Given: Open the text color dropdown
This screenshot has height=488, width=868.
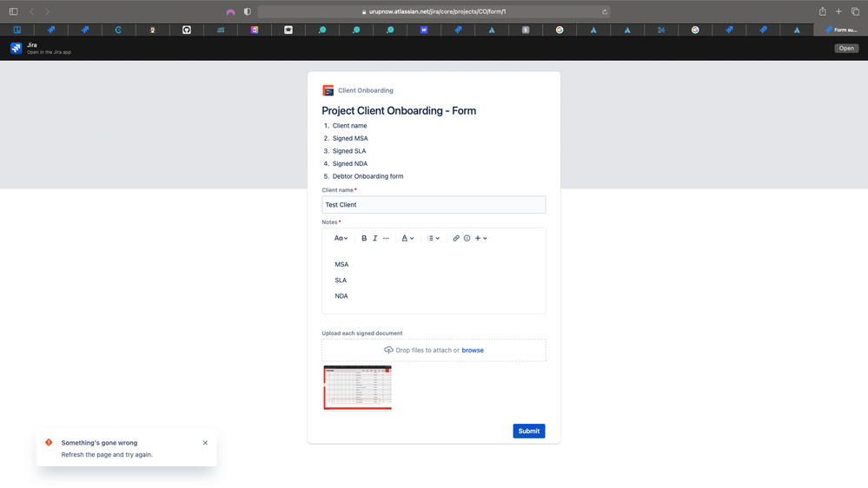Looking at the screenshot, I should (x=407, y=239).
